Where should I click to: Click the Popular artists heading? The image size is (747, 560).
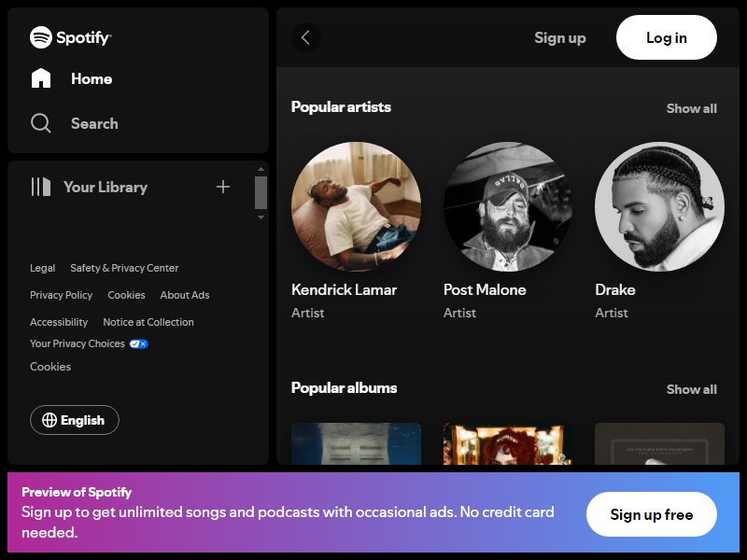click(x=341, y=107)
